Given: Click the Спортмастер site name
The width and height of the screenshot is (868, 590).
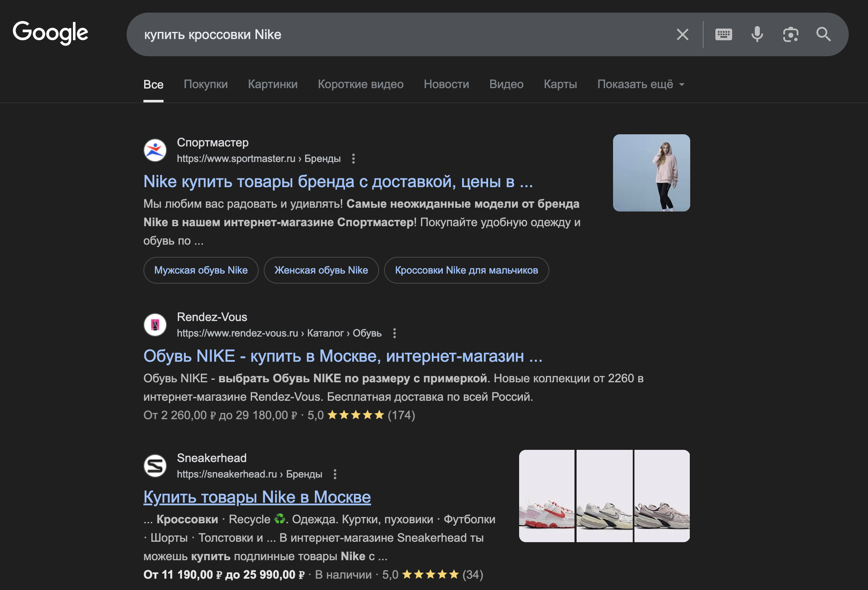Looking at the screenshot, I should 213,143.
